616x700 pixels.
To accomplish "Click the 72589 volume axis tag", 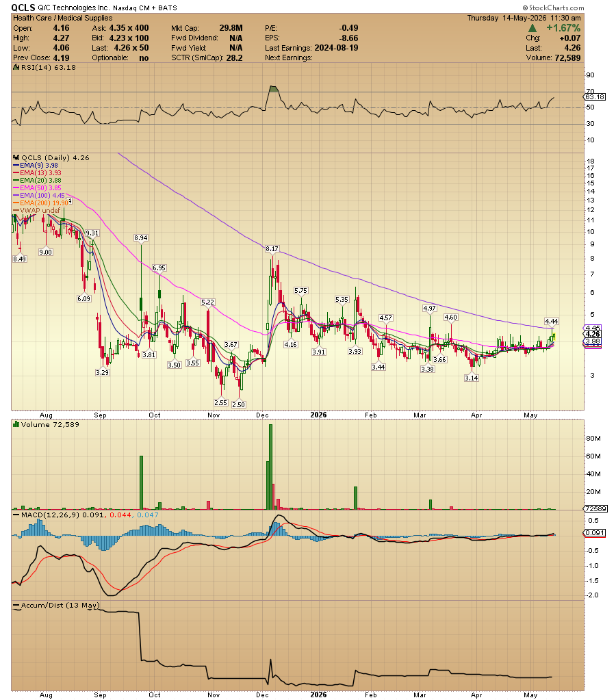I will coord(596,509).
